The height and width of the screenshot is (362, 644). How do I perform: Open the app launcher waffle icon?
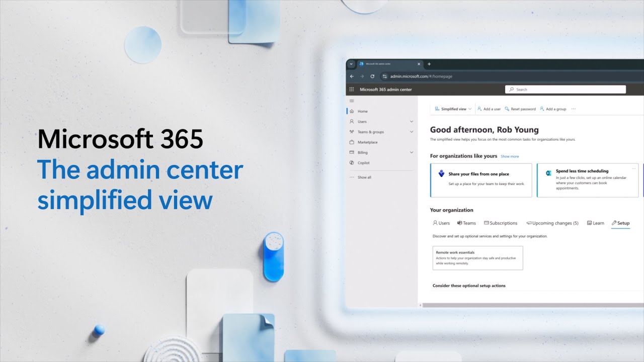click(x=352, y=89)
